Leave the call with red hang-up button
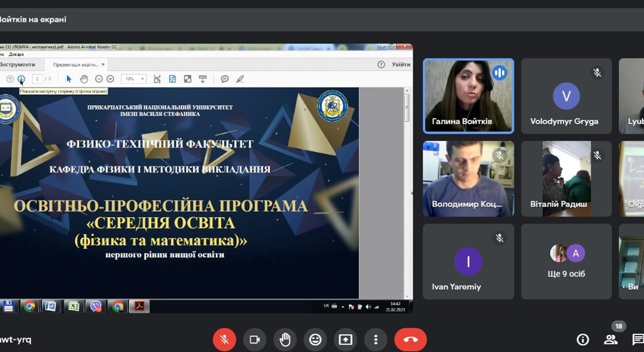The width and height of the screenshot is (644, 352). click(x=410, y=339)
